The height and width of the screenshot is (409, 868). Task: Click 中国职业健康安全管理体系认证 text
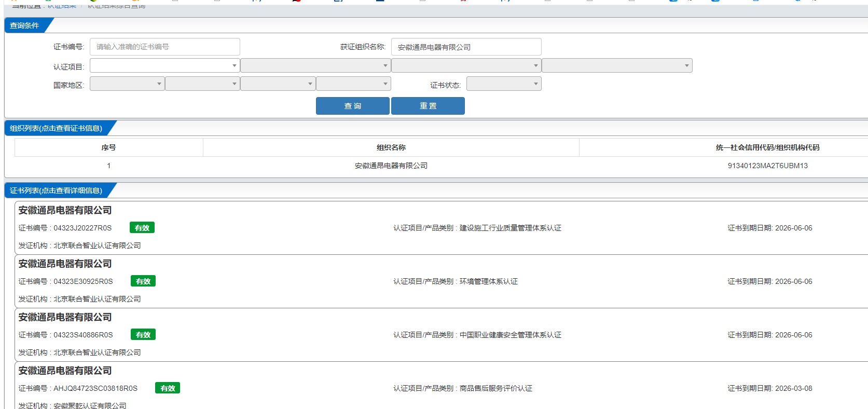tap(511, 335)
